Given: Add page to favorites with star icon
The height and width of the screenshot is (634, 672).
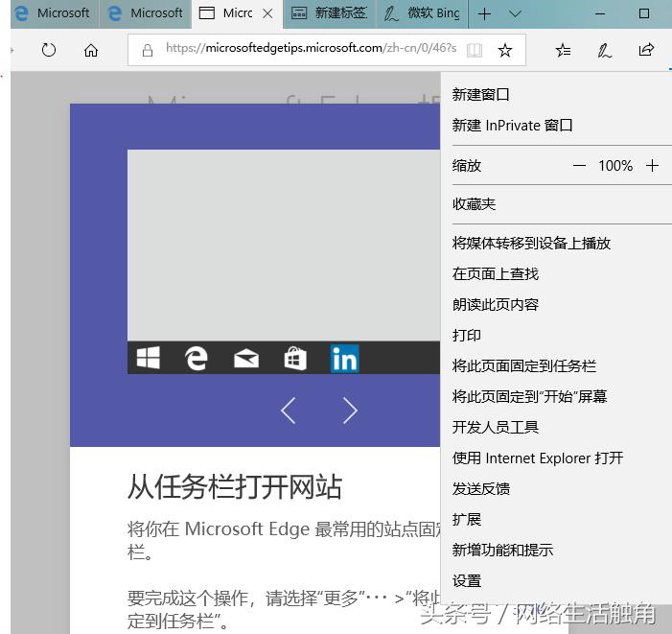Looking at the screenshot, I should 505,50.
